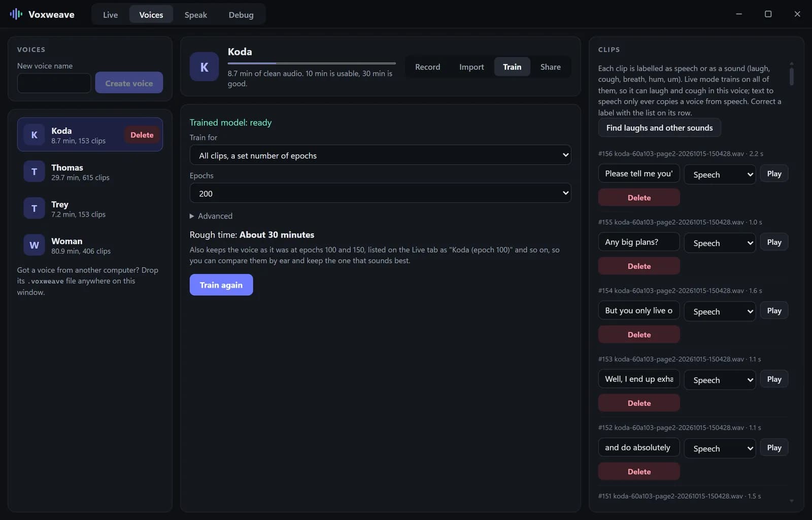812x520 pixels.
Task: Click the Clips panel scrollbar thumb
Action: 791,76
